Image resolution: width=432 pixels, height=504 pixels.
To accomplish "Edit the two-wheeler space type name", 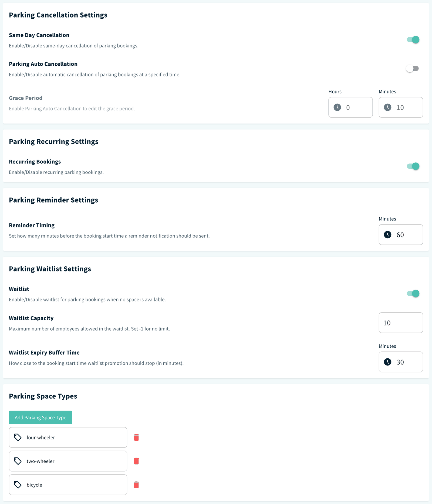I will pos(68,461).
